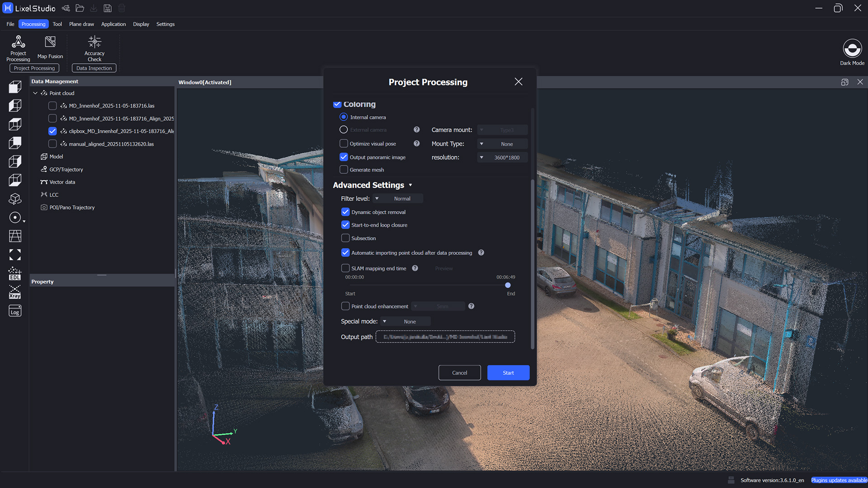Open the resolution dropdown
The width and height of the screenshot is (868, 488).
coord(502,157)
